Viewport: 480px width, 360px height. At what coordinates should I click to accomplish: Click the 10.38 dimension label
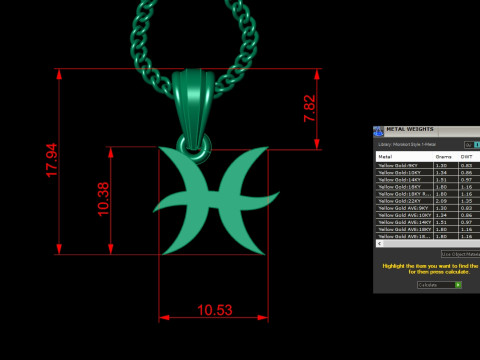[x=103, y=199]
